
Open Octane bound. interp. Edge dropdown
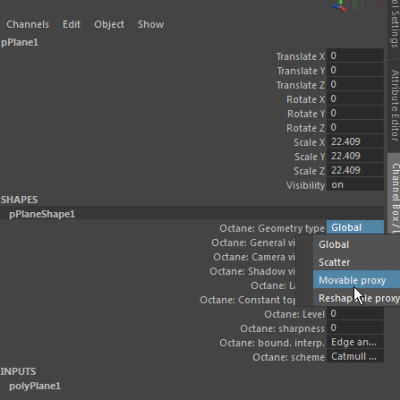355,342
